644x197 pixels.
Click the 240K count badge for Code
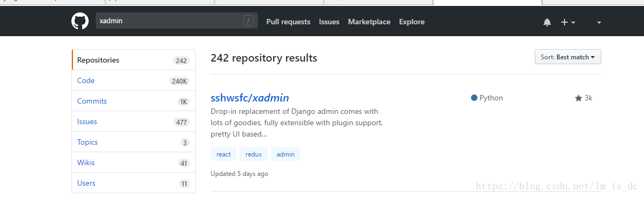(180, 81)
